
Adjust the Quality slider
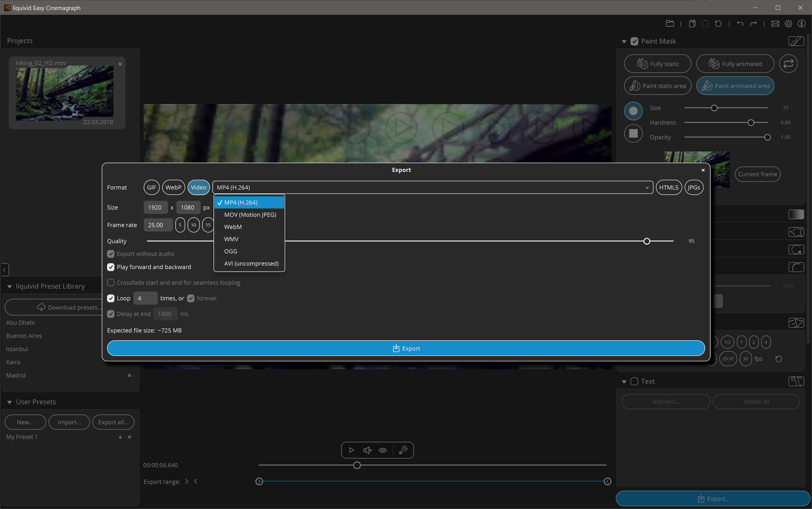647,241
